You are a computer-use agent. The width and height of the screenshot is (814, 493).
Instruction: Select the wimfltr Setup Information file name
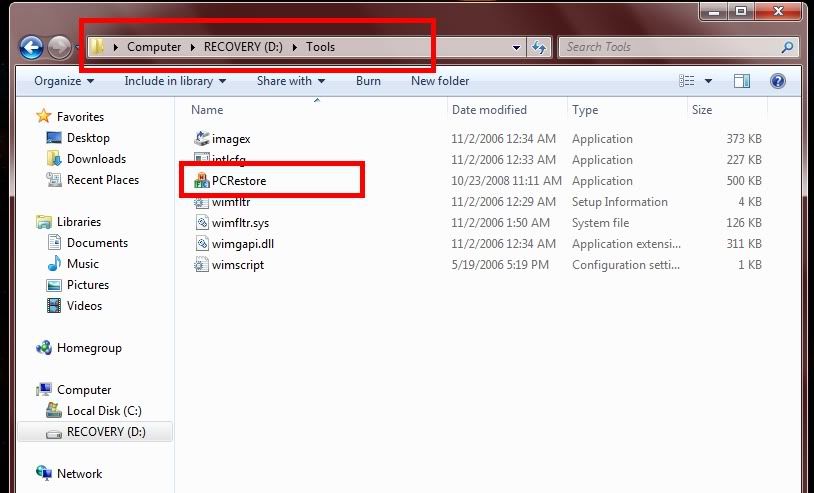click(231, 202)
